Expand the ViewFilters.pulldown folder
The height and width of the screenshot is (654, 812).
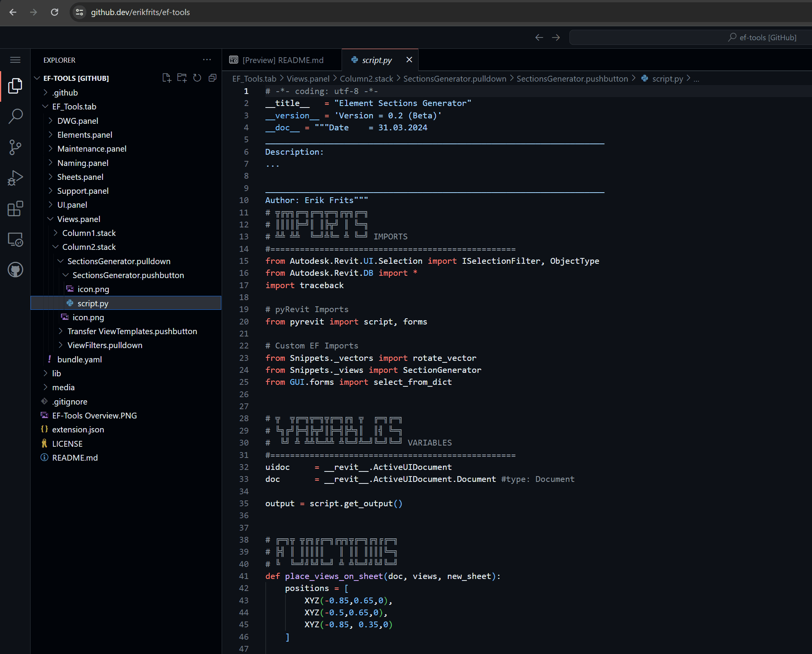click(104, 345)
